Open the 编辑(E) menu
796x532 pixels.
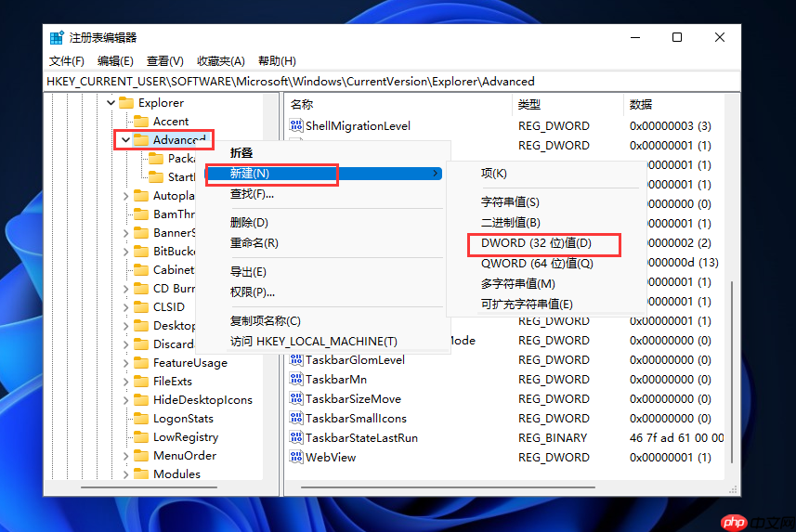coord(115,61)
